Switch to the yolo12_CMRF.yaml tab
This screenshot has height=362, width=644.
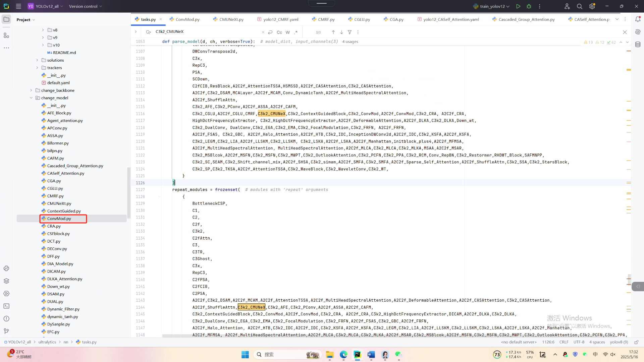[280, 19]
